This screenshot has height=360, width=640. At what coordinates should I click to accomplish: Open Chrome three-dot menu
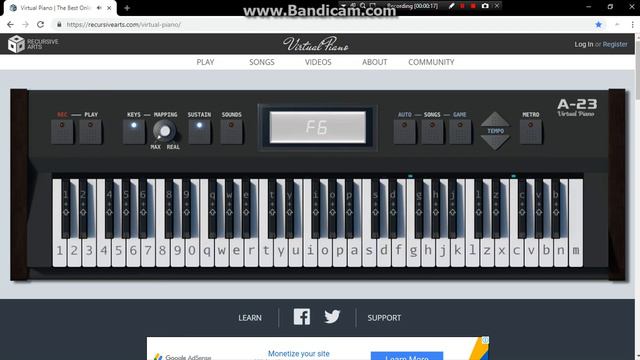pos(632,24)
